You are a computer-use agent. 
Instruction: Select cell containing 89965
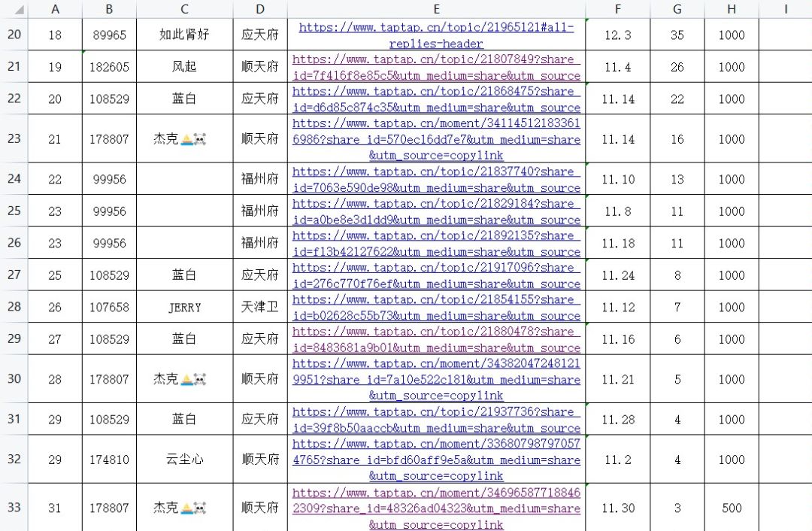click(109, 35)
